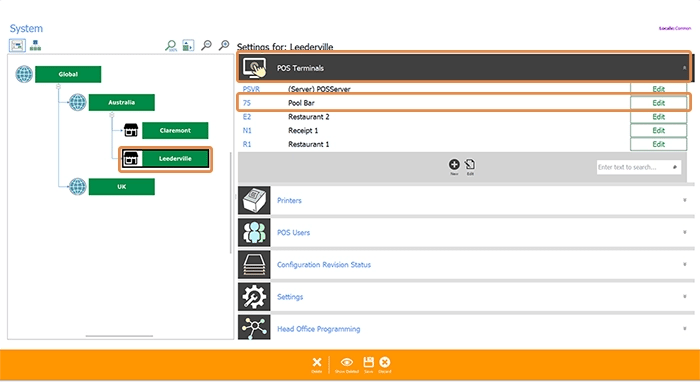
Task: Open the PSVR terminal code link
Action: [251, 89]
